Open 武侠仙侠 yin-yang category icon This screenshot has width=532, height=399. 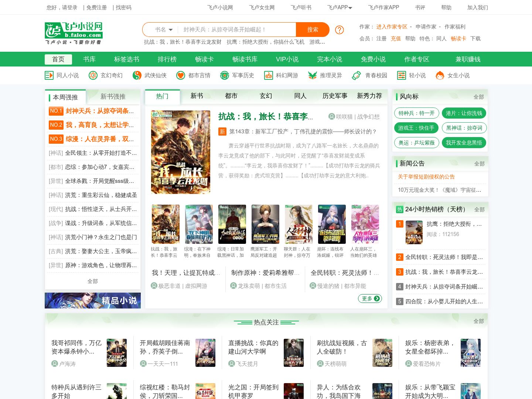(x=137, y=75)
